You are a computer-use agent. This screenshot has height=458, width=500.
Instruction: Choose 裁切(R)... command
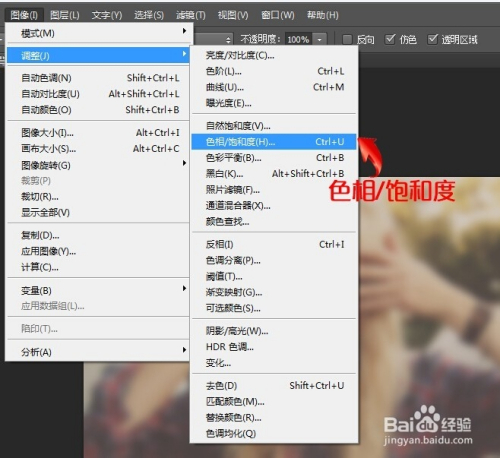(98, 197)
